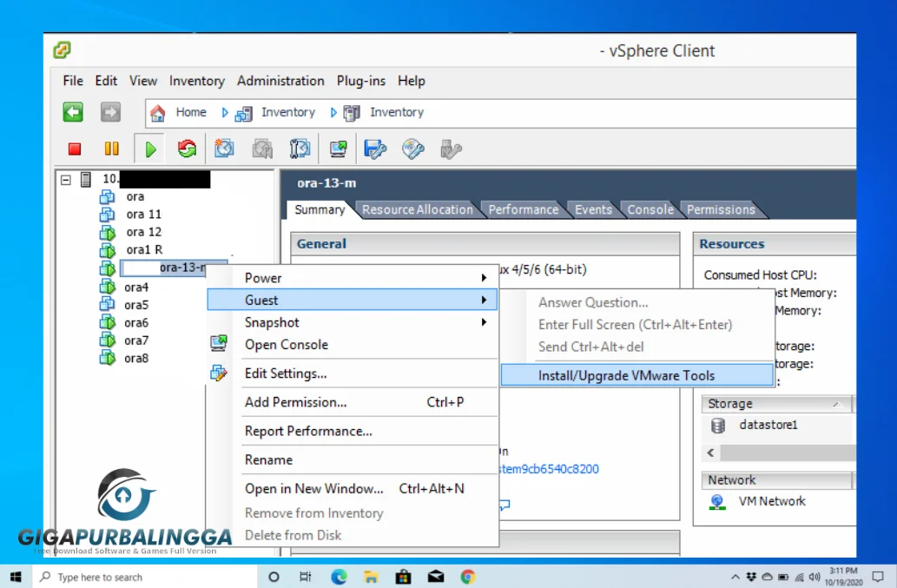Choose Install/Upgrade VMware Tools
The width and height of the screenshot is (897, 588).
click(636, 376)
